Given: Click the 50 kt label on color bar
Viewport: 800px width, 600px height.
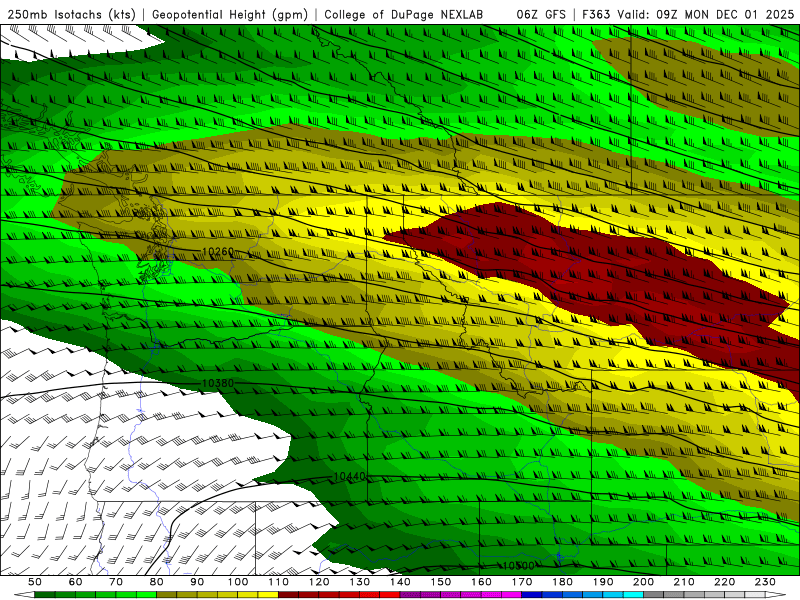Looking at the screenshot, I should click(35, 582).
